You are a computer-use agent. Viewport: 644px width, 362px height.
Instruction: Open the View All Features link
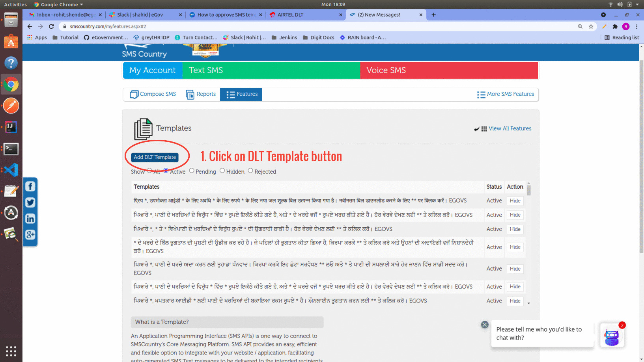pos(510,128)
